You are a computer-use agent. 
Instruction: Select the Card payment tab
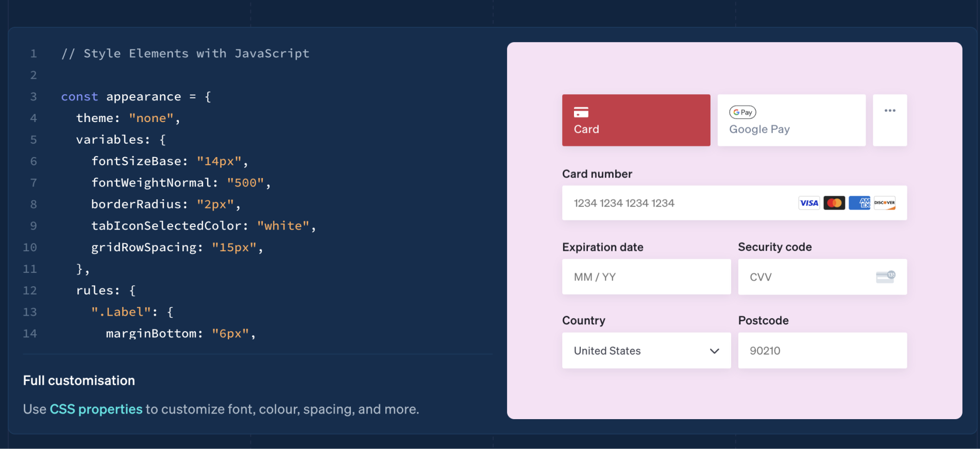pos(636,120)
